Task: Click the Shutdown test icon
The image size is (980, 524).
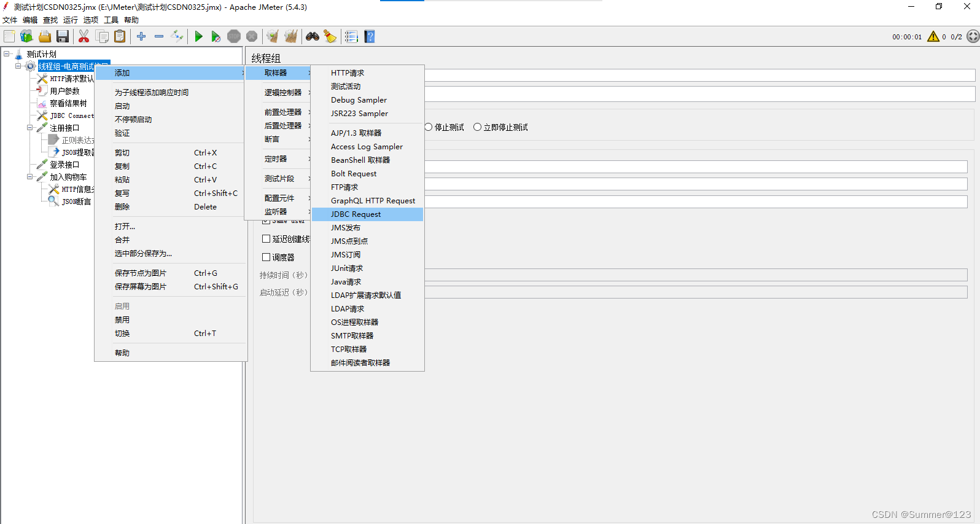Action: tap(252, 36)
